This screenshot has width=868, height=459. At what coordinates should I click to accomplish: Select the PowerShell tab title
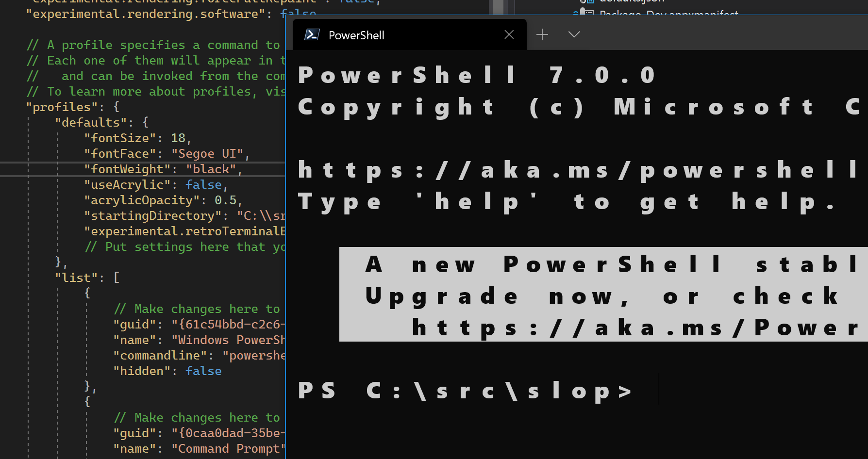356,35
